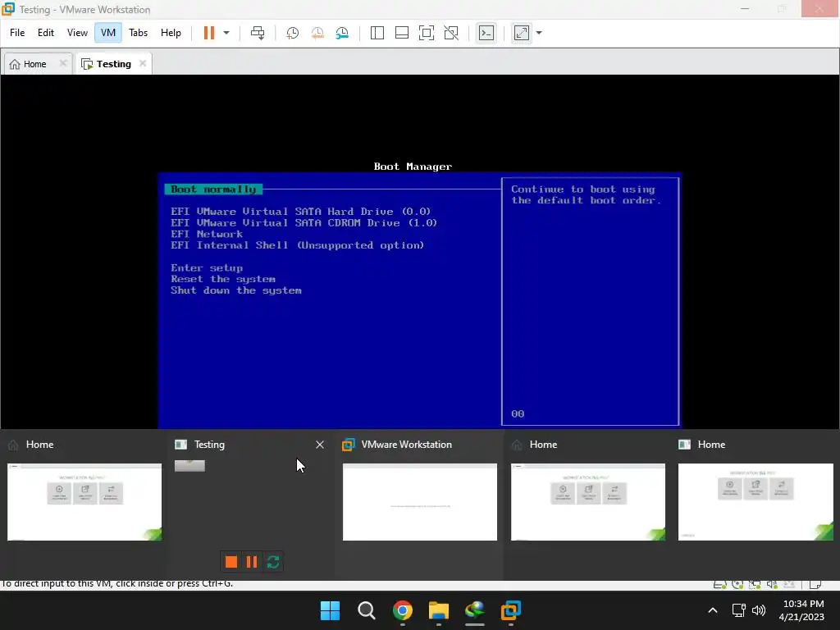Open the Manage snapshots wrench-clock icon
The height and width of the screenshot is (630, 840).
click(x=342, y=33)
